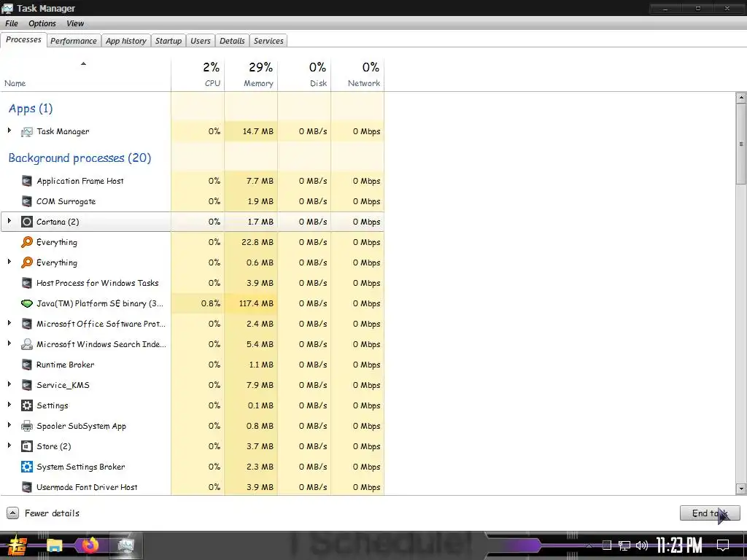Switch to the Services tab
Screen dimensions: 747x560
click(268, 41)
